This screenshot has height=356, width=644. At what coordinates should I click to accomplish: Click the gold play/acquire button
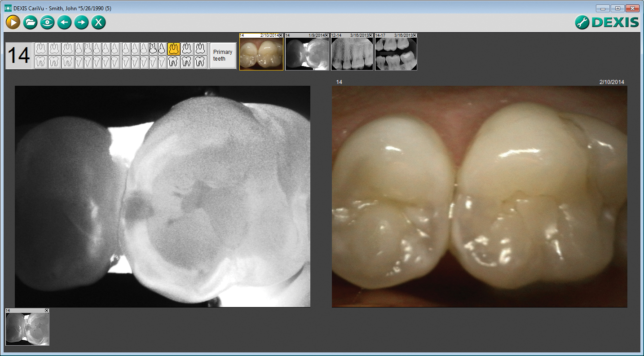[x=13, y=22]
